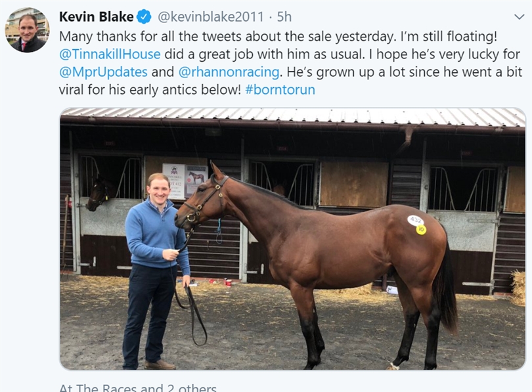Follow the @TinnakillHouse mention
Image resolution: width=532 pixels, height=392 pixels.
pyautogui.click(x=110, y=54)
